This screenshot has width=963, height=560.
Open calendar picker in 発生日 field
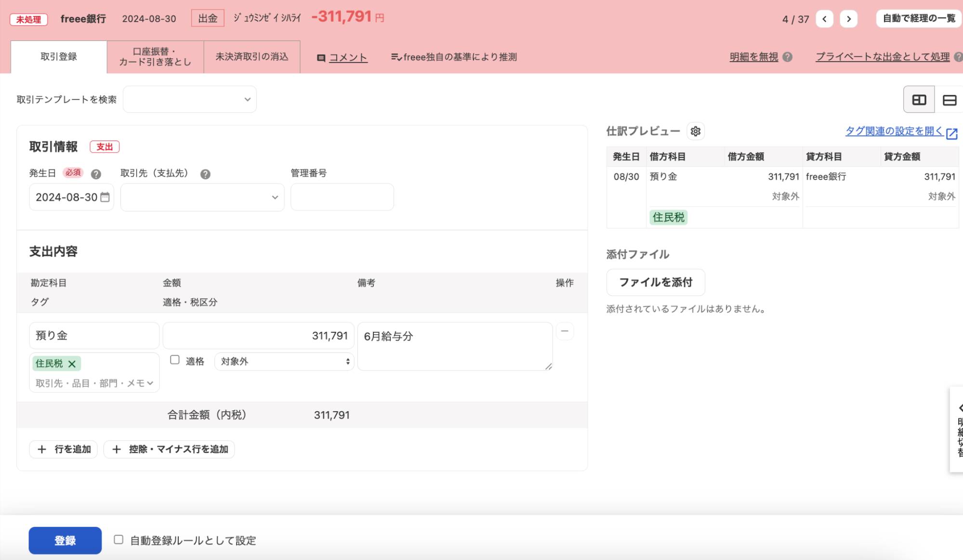click(105, 197)
